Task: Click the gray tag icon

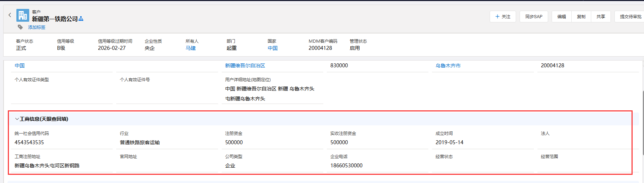Action: [20, 27]
